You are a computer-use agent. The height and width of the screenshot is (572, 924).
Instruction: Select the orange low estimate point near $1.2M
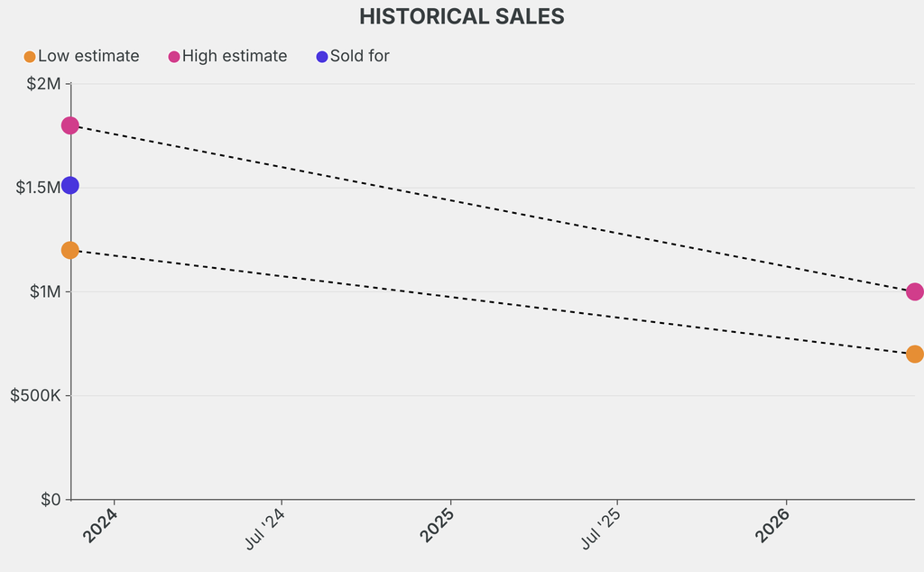(x=70, y=250)
